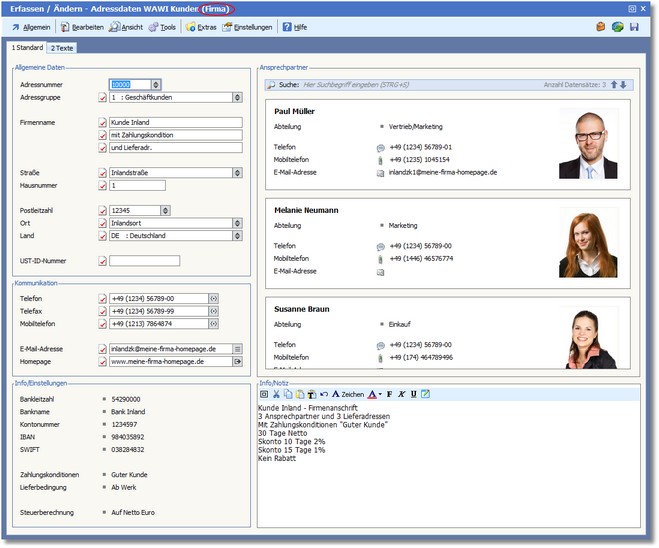The width and height of the screenshot is (659, 548).
Task: Open the Hilfe help menu
Action: pos(294,27)
